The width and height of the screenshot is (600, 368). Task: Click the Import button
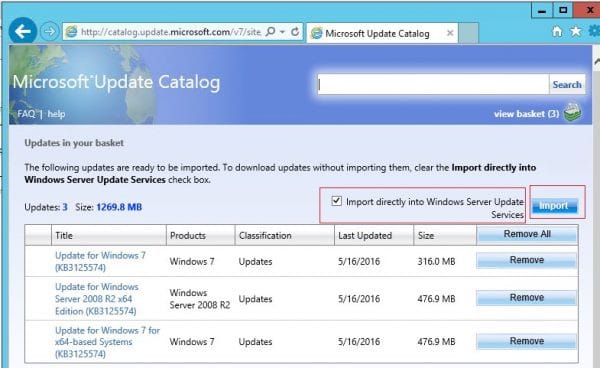[x=554, y=206]
